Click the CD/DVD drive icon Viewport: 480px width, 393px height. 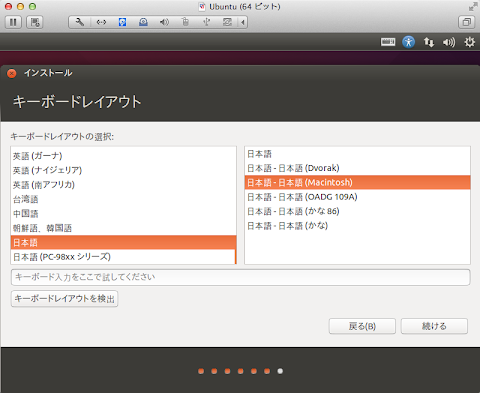(143, 22)
